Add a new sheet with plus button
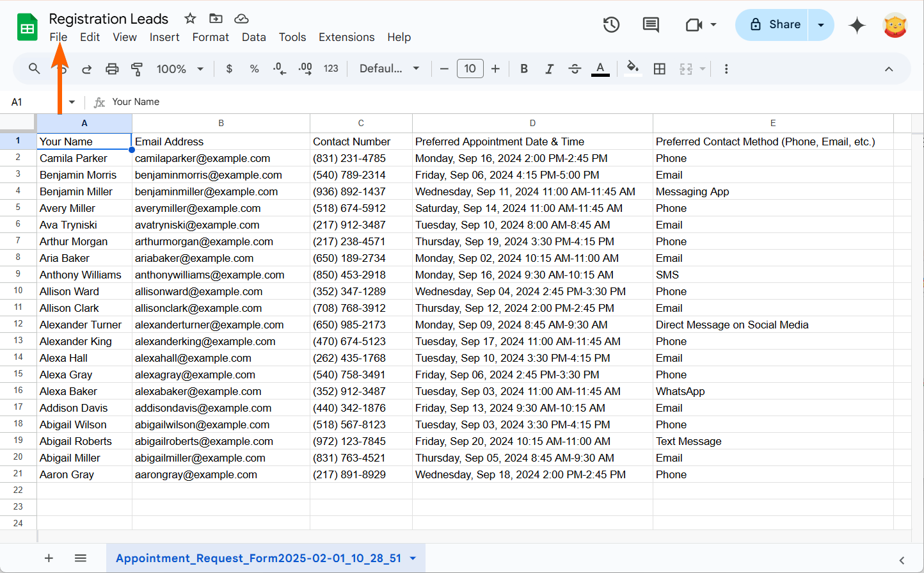This screenshot has height=573, width=924. (49, 558)
